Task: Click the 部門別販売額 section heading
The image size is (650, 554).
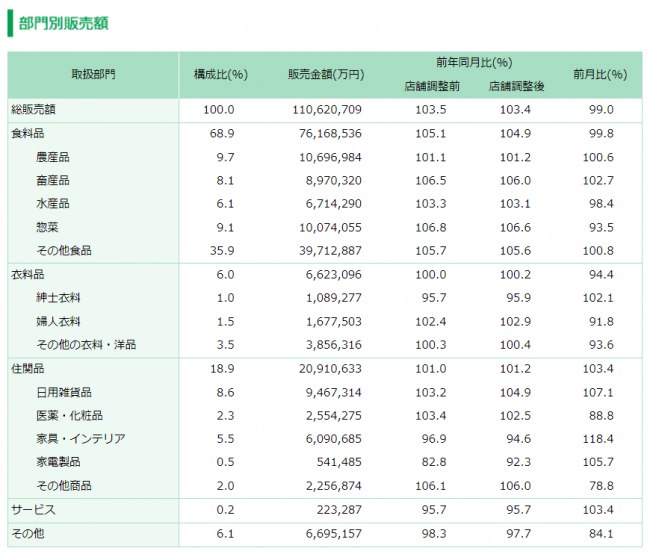Action: (x=64, y=22)
